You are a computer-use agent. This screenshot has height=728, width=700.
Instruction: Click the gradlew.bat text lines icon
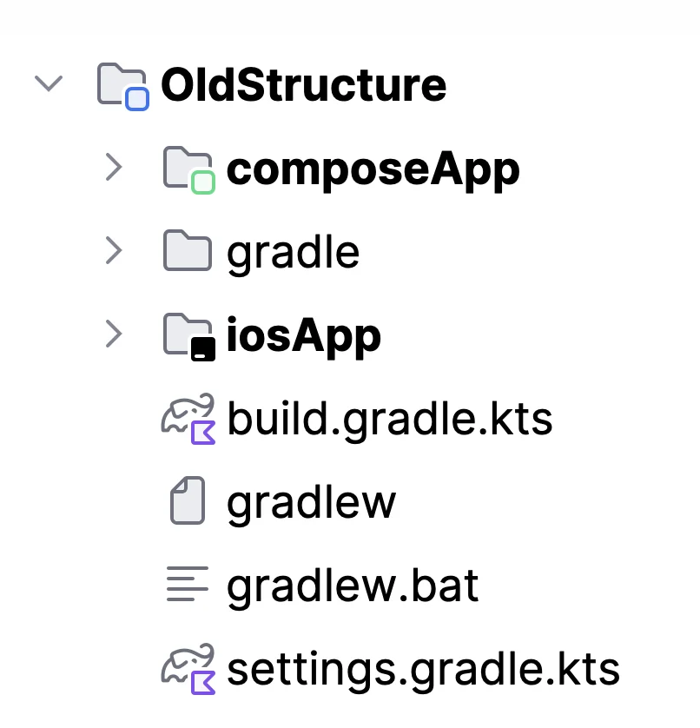[188, 584]
